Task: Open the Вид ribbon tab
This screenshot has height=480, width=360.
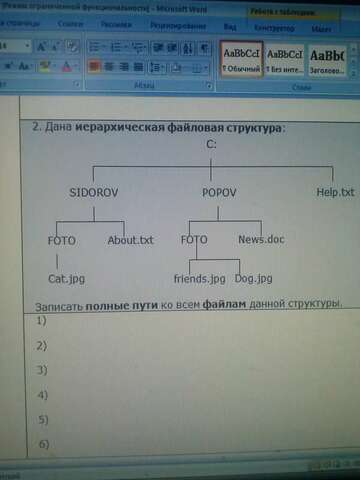Action: (230, 27)
